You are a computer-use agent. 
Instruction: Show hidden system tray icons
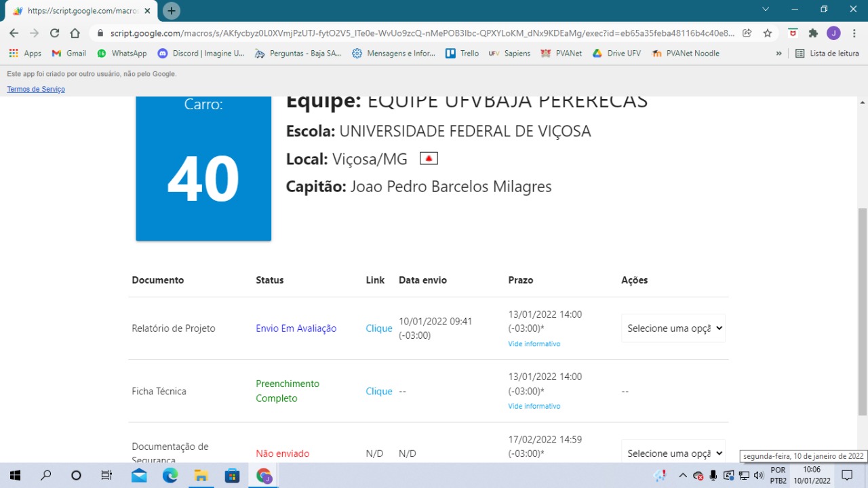pos(683,475)
